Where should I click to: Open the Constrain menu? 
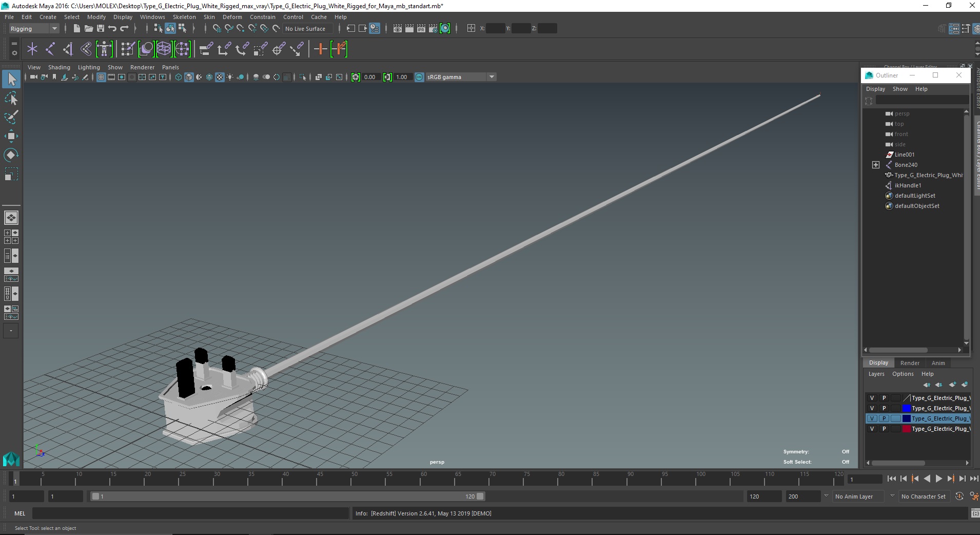tap(263, 17)
